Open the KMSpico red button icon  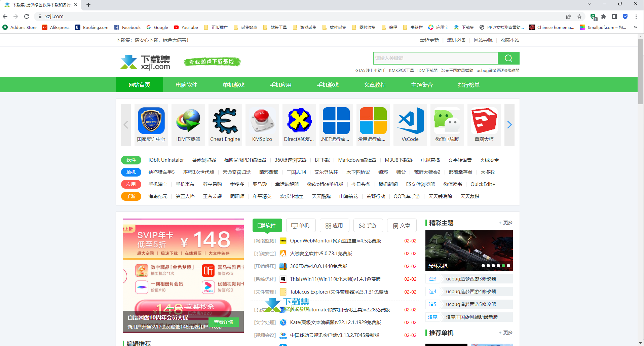click(262, 121)
